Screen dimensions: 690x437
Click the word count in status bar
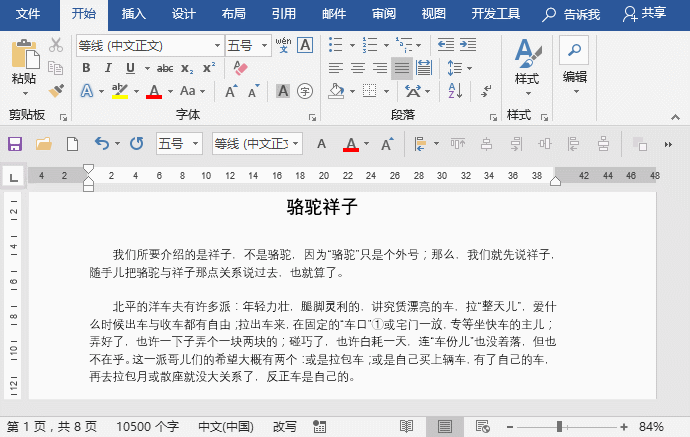148,427
